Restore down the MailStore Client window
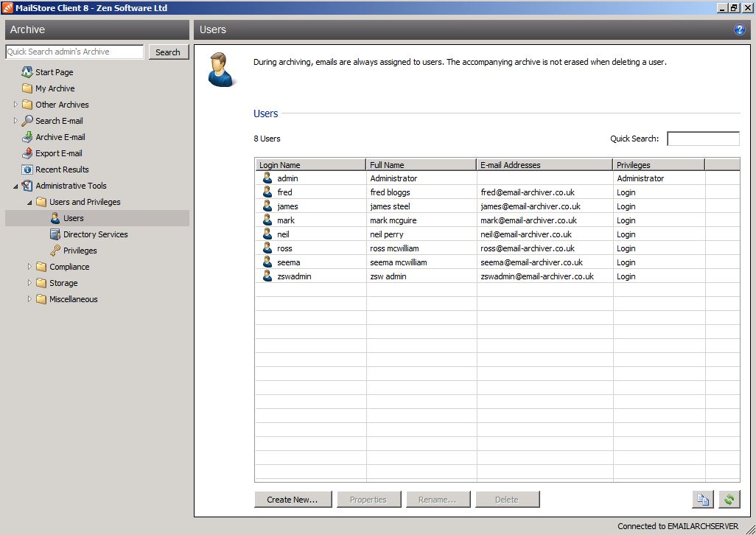This screenshot has height=535, width=756. coord(735,7)
